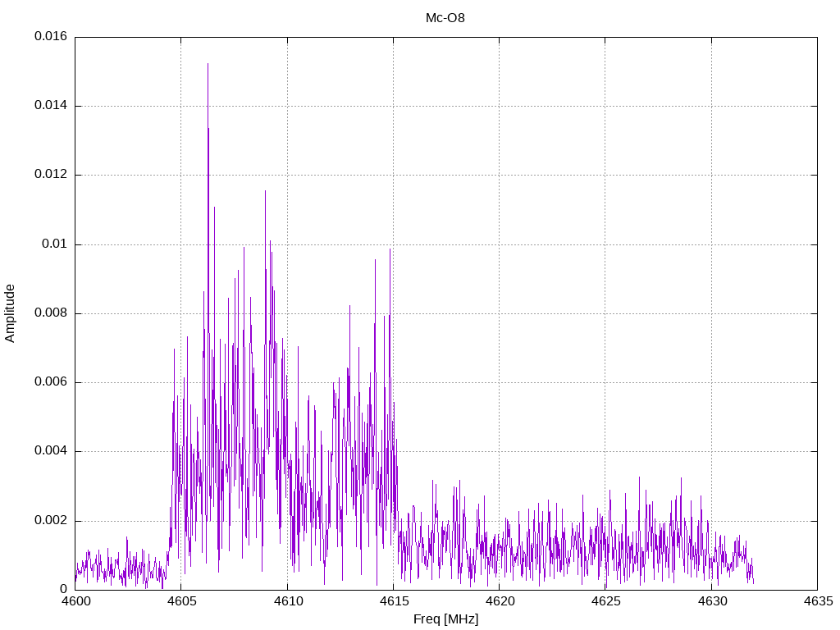
Task: Click the 0.006 y-axis tick label
Action: point(50,382)
